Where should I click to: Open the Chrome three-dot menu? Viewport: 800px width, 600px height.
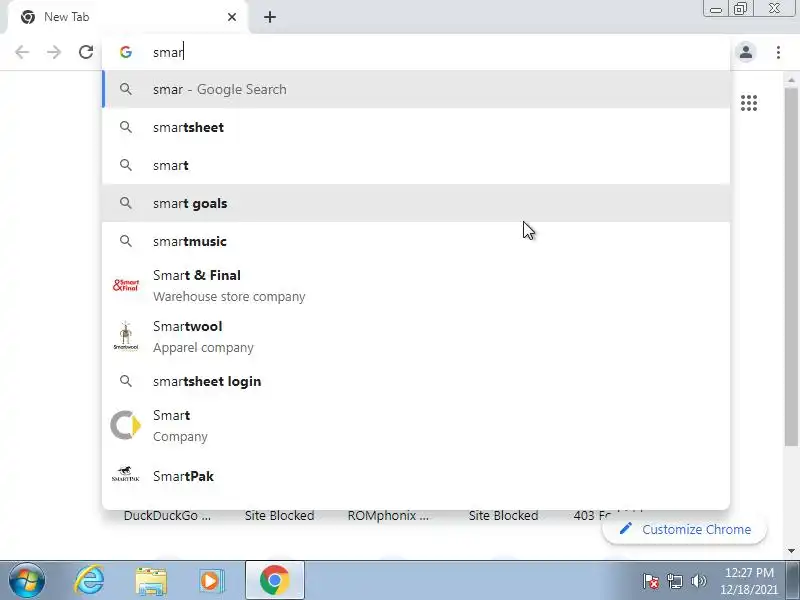coord(778,52)
